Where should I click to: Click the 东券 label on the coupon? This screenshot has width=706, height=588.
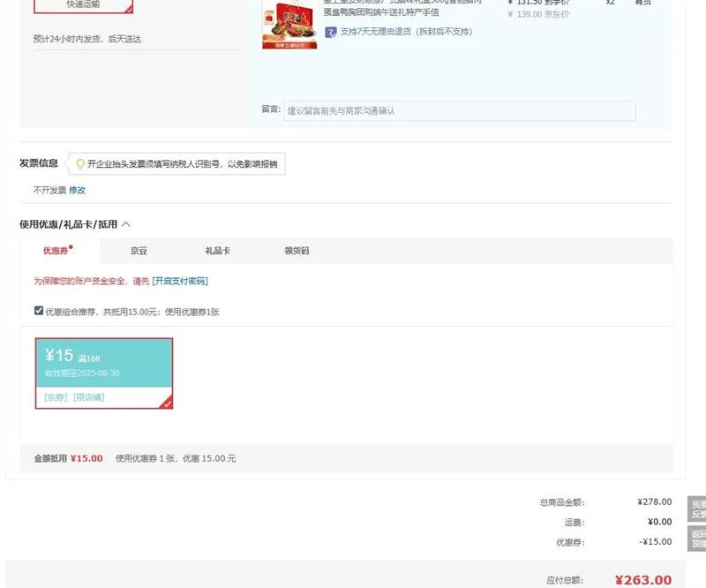coord(56,397)
